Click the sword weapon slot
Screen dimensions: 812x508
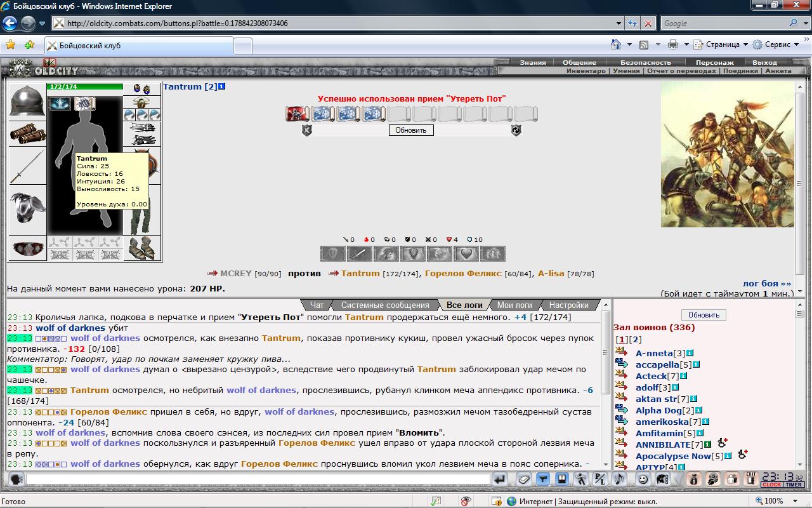click(27, 166)
